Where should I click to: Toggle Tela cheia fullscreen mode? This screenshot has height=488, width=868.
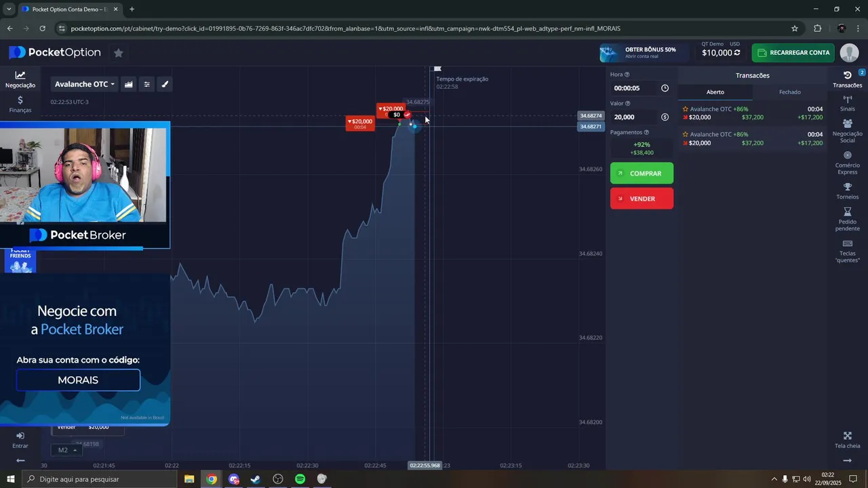(x=847, y=441)
